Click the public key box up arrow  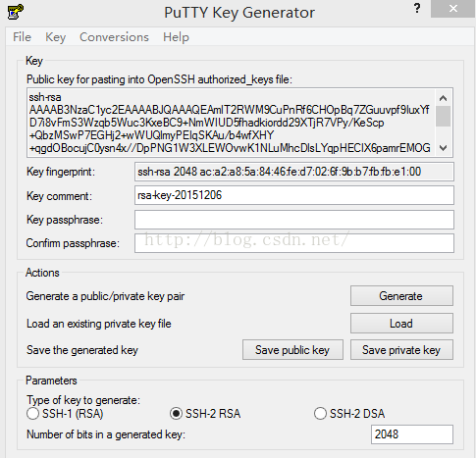[444, 98]
